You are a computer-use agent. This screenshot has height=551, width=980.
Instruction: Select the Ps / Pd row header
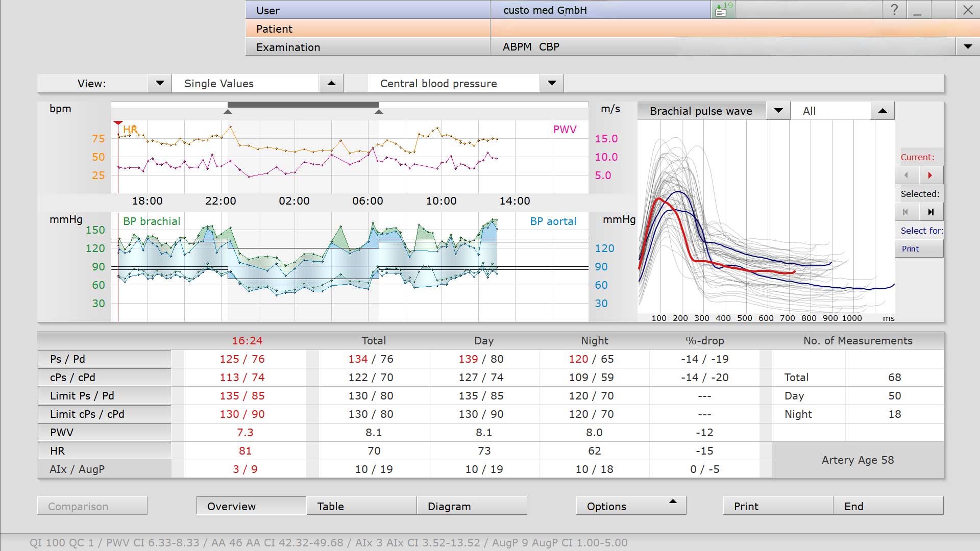point(104,359)
